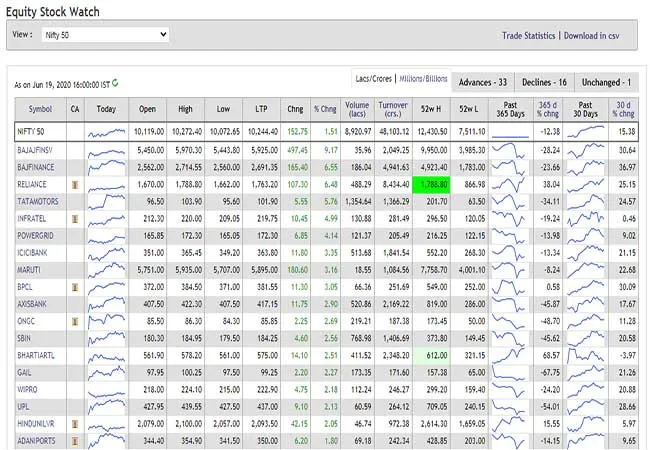Sort by 30 d % chng header
The height and width of the screenshot is (450, 650).
tap(623, 109)
